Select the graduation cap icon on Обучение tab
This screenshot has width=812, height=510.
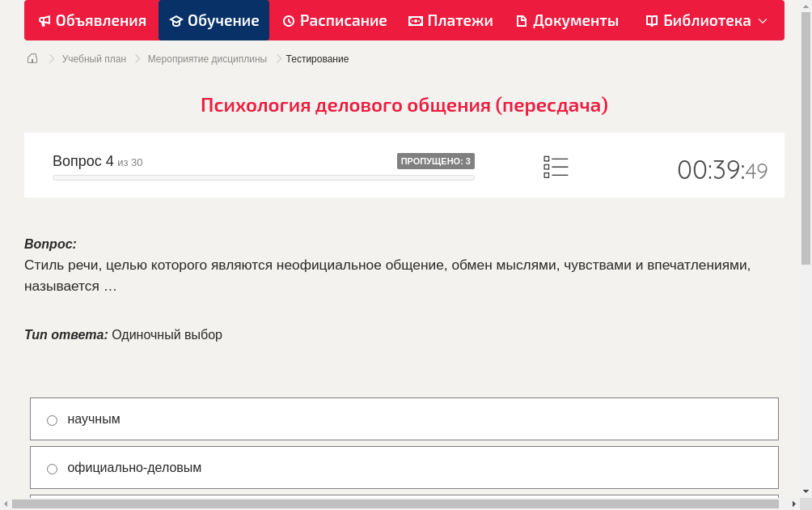point(176,20)
